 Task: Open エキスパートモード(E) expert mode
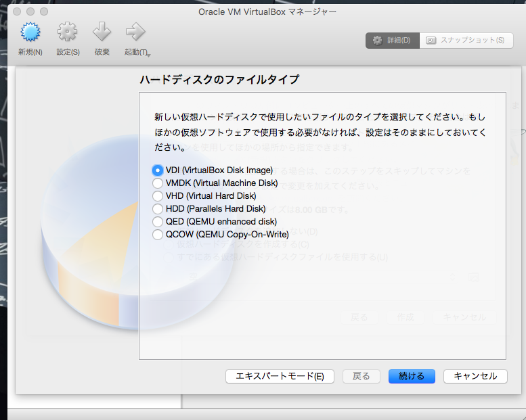pyautogui.click(x=280, y=377)
